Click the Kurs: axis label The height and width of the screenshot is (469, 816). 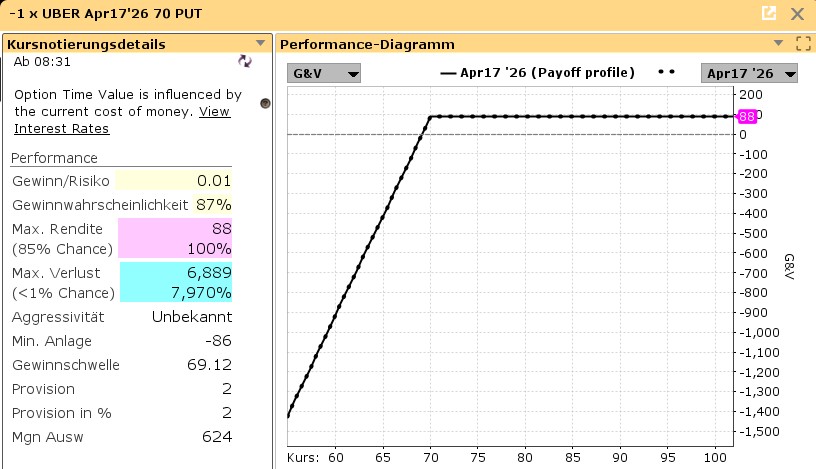[x=303, y=458]
